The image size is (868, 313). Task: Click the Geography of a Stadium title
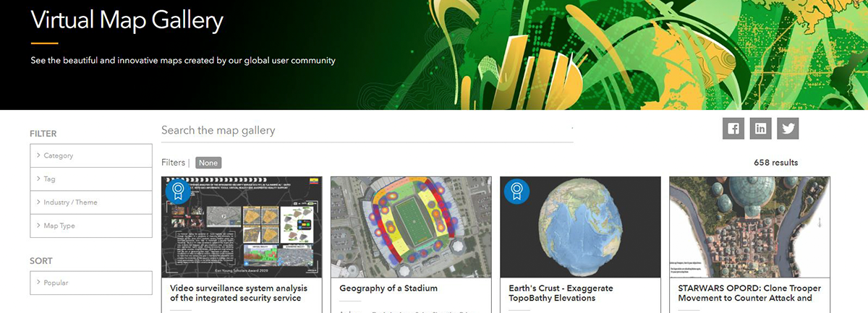388,288
